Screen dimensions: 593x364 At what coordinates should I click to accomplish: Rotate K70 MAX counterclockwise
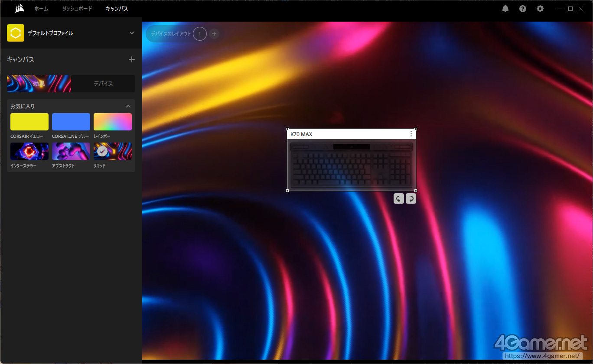pos(399,198)
